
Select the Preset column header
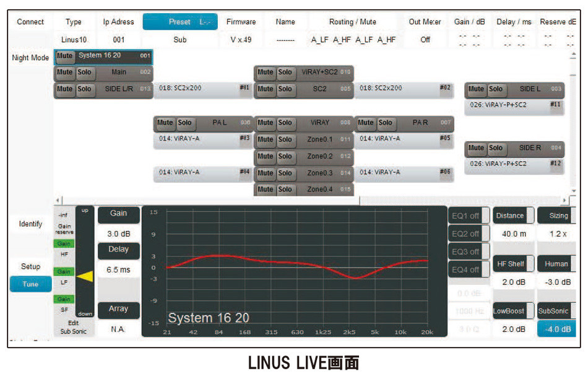[x=180, y=22]
